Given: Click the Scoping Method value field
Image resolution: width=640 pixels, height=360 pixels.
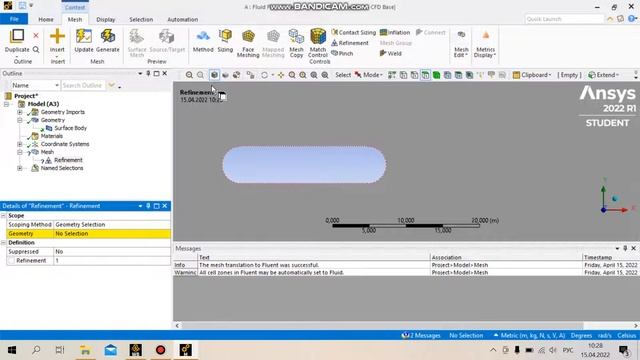Looking at the screenshot, I should (112, 224).
